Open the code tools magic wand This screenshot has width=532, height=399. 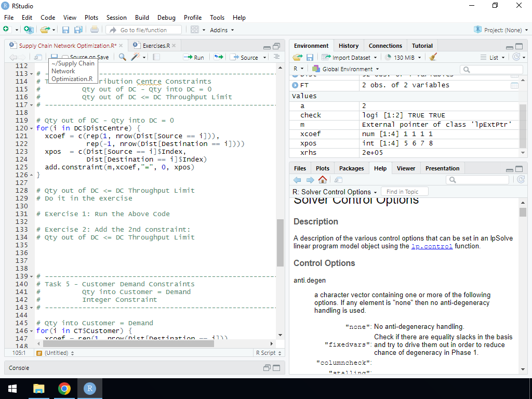[x=136, y=57]
